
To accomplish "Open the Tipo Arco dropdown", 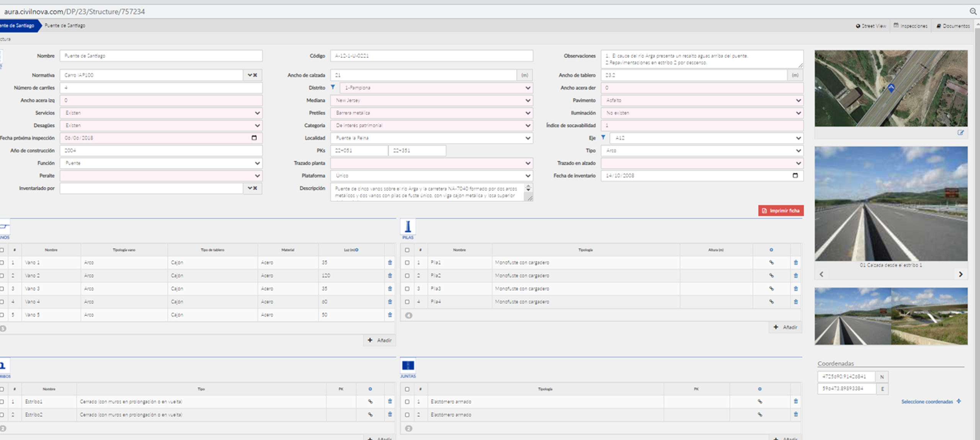I will coord(702,150).
